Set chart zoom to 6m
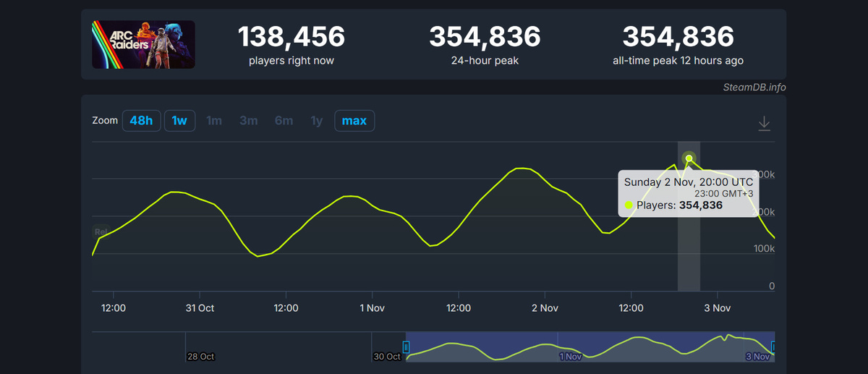Viewport: 868px width, 374px height. pyautogui.click(x=284, y=120)
